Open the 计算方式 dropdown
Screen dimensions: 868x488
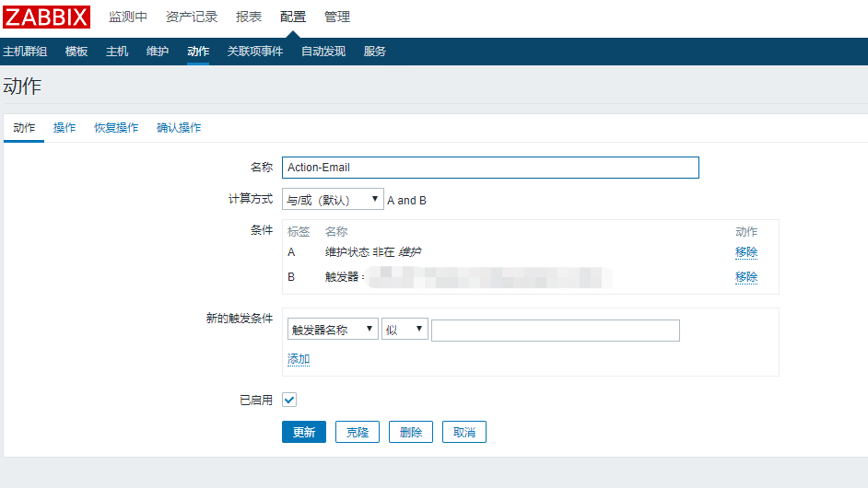pyautogui.click(x=332, y=199)
